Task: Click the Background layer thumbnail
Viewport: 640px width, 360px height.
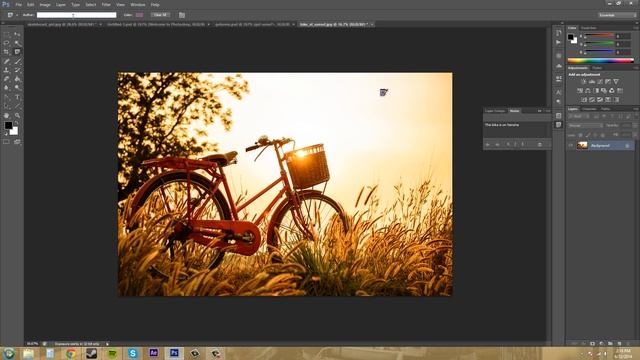Action: tap(582, 145)
